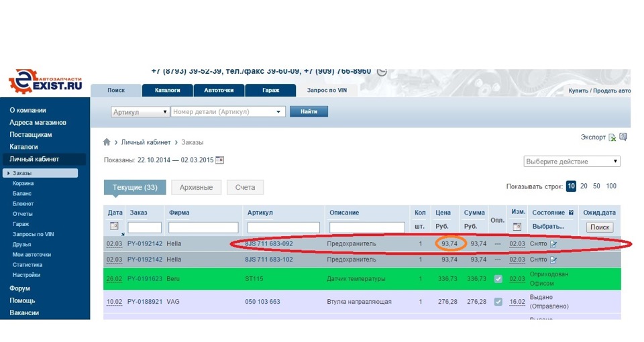
Task: Open О компании in sidebar
Action: coord(28,110)
